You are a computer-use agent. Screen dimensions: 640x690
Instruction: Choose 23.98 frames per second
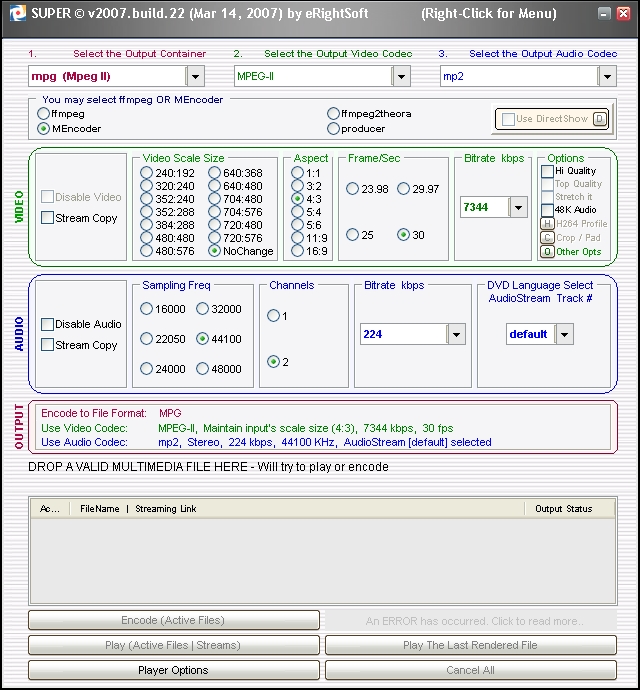point(352,189)
